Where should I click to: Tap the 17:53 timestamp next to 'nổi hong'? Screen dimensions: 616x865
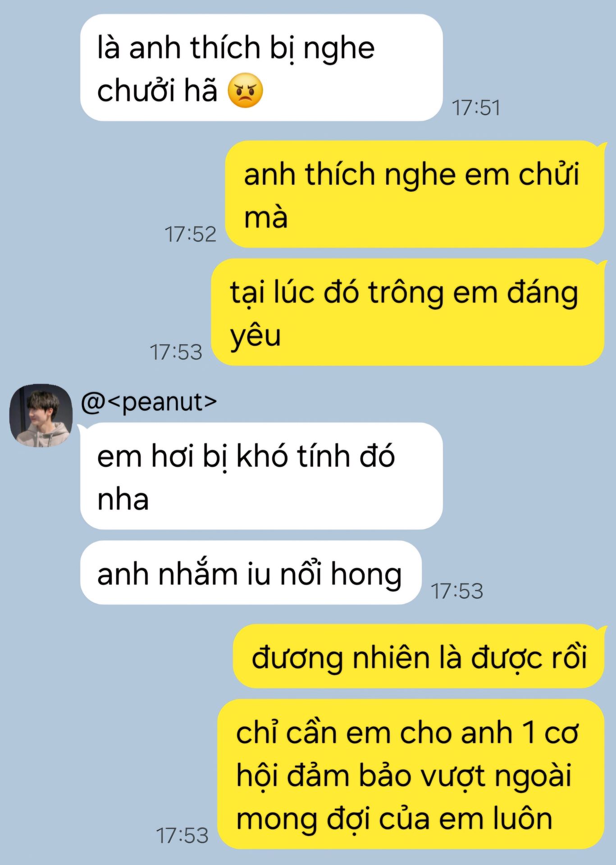tap(457, 591)
